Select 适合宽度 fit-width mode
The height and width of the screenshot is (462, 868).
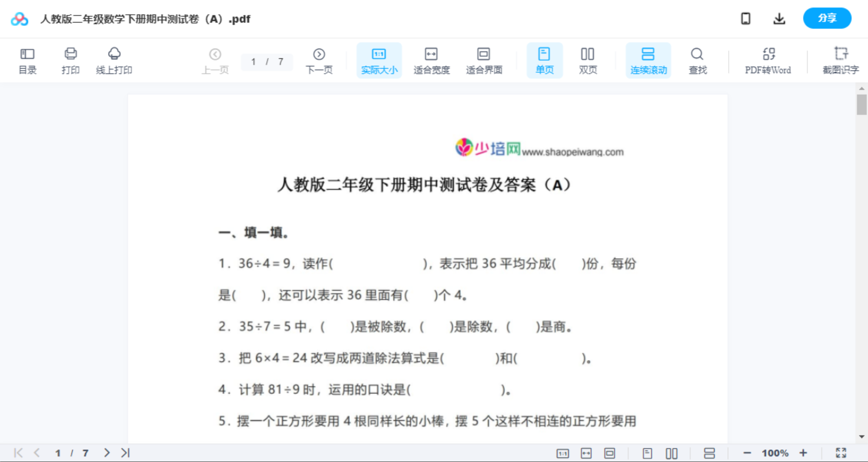pos(431,60)
